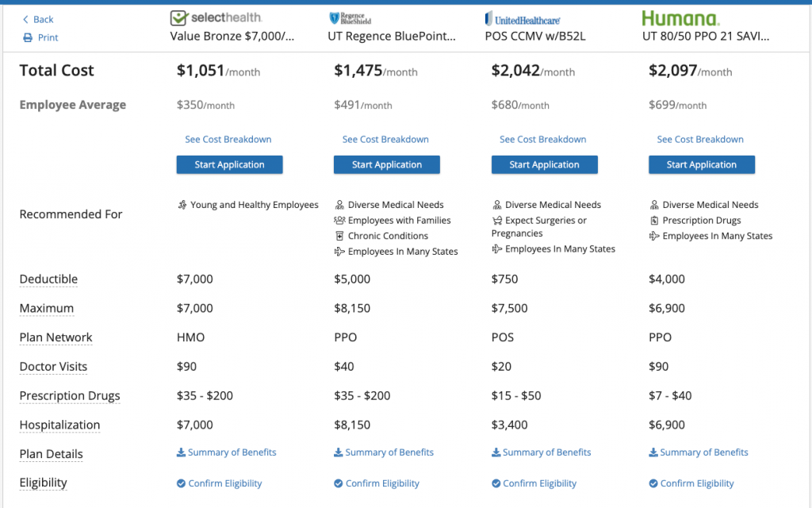Click the Prescription Drugs row label

click(x=70, y=396)
